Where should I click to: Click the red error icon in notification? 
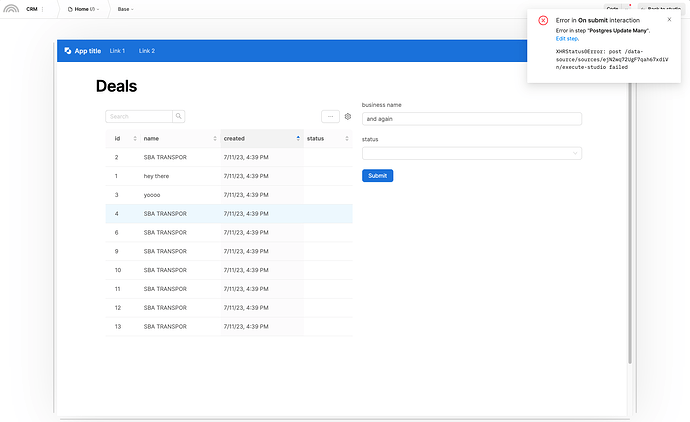[x=543, y=21]
